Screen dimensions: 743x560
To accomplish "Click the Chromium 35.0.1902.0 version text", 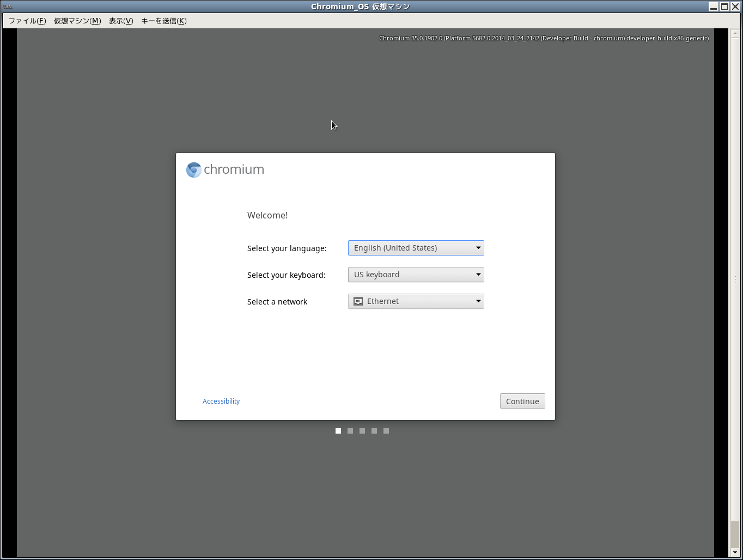I will pyautogui.click(x=544, y=38).
